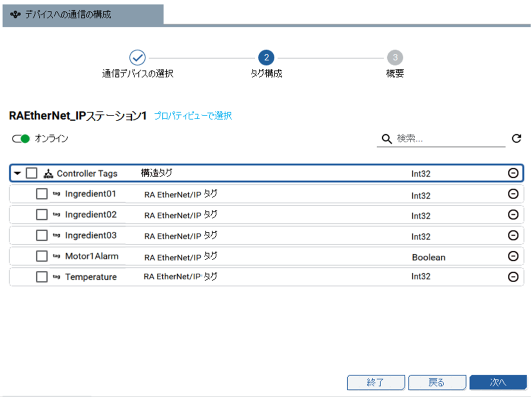The width and height of the screenshot is (532, 397).
Task: Click the remove icon on Ingredient01 row
Action: (x=513, y=194)
